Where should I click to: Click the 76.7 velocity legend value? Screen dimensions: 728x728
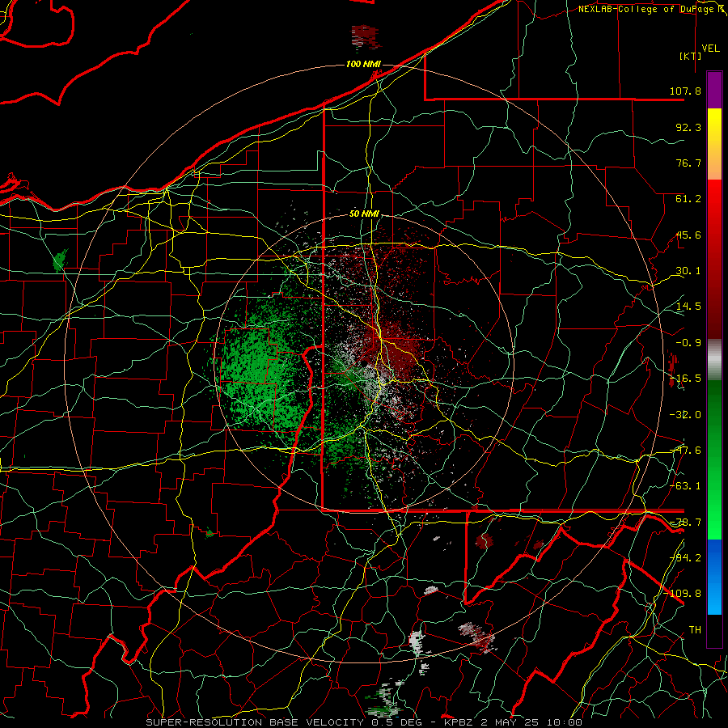point(688,163)
